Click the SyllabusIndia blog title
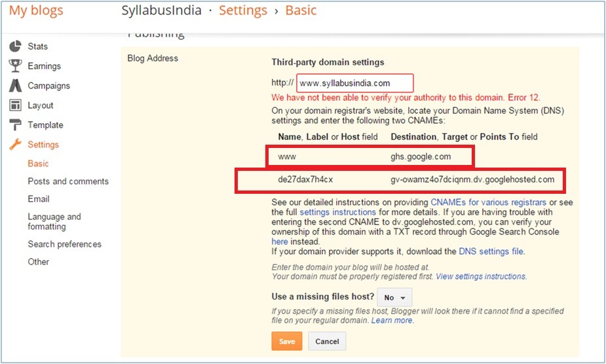This screenshot has height=364, width=606. (x=162, y=10)
